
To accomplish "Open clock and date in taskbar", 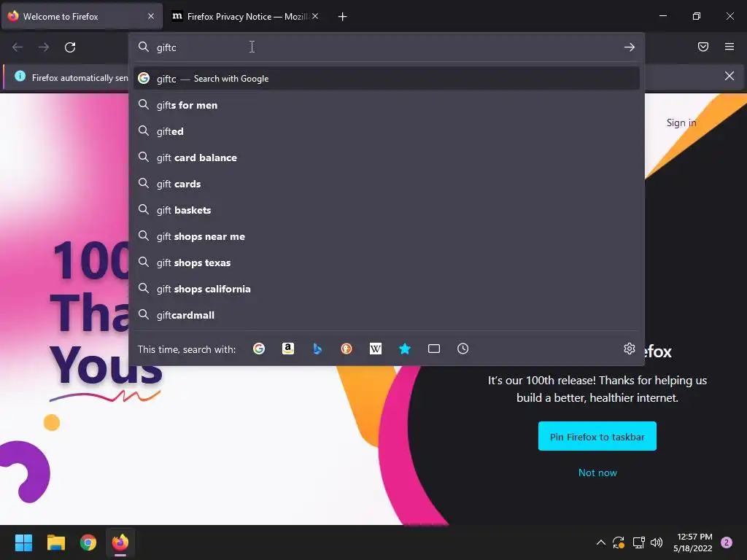I will [693, 542].
